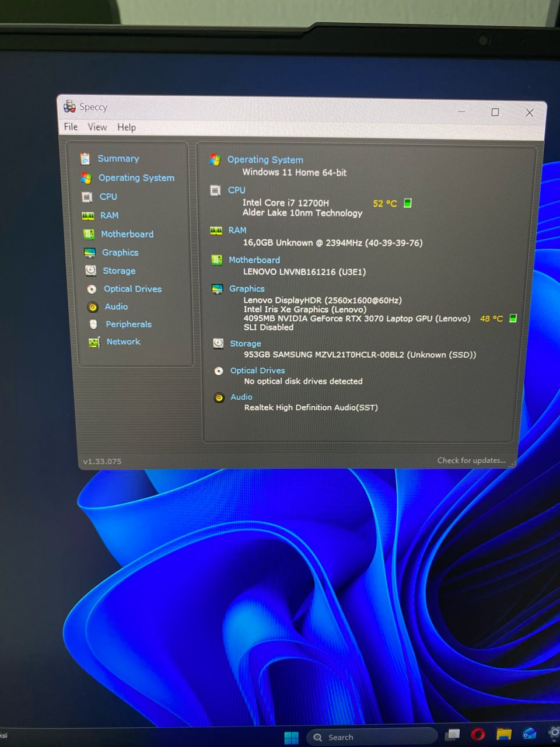Click 'LENOVO LNVNB161216 (U3E1)' text
This screenshot has height=747, width=560.
pyautogui.click(x=304, y=272)
